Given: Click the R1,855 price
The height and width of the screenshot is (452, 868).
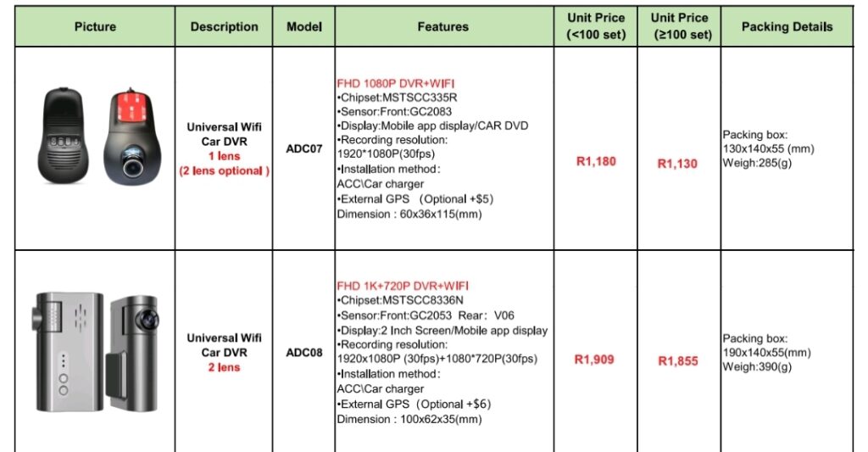Looking at the screenshot, I should [678, 361].
